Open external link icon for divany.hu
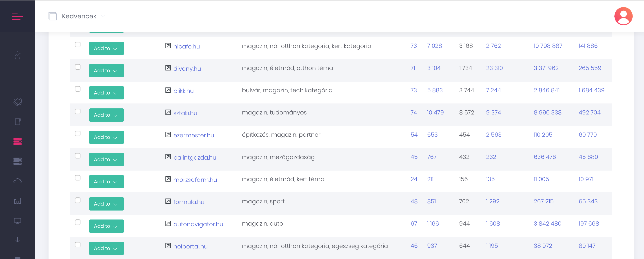Viewport: 644px width, 259px height. coord(168,68)
